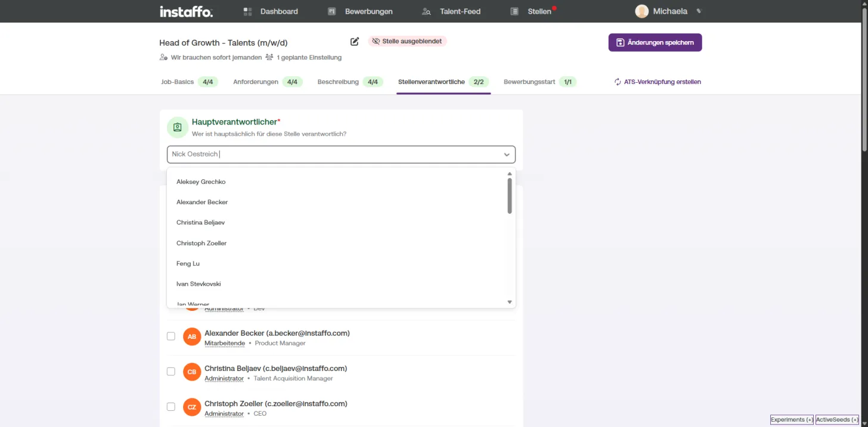The height and width of the screenshot is (427, 868).
Task: Tick the checkbox for Christoph Zoeller
Action: pyautogui.click(x=171, y=407)
